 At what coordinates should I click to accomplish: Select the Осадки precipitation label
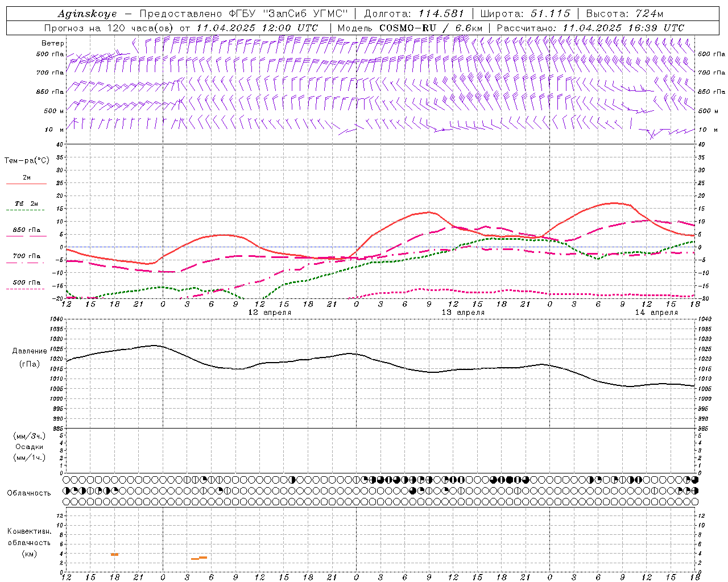pos(30,447)
